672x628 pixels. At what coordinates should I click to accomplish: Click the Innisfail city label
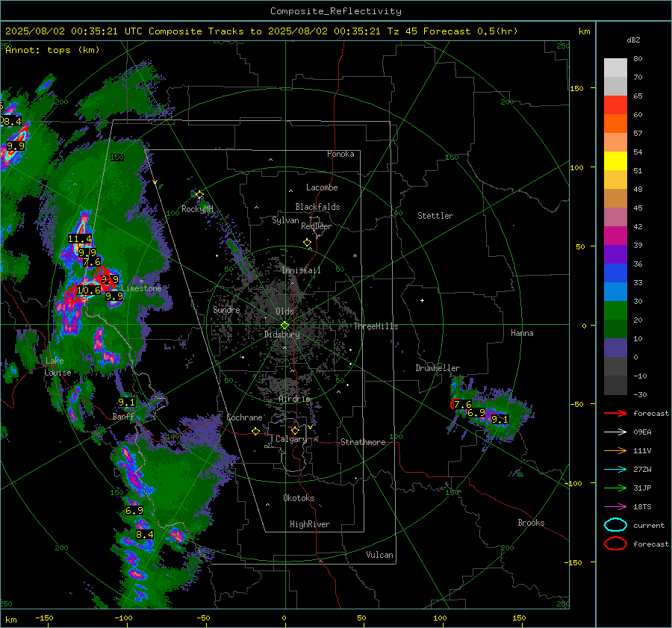pyautogui.click(x=302, y=270)
